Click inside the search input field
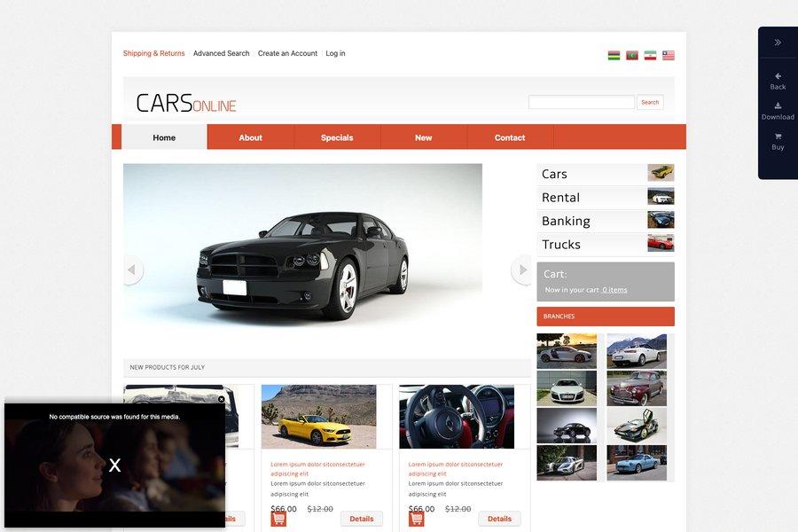798x532 pixels. [x=581, y=102]
